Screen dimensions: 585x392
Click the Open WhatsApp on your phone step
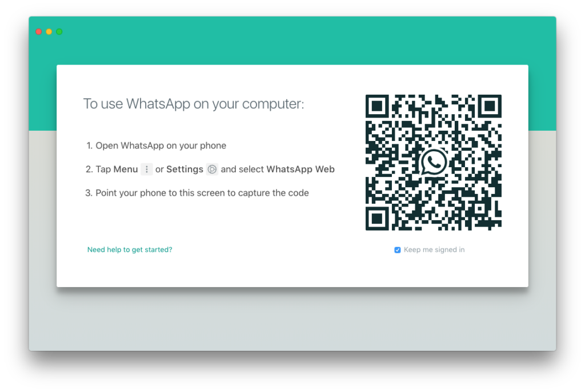click(157, 146)
